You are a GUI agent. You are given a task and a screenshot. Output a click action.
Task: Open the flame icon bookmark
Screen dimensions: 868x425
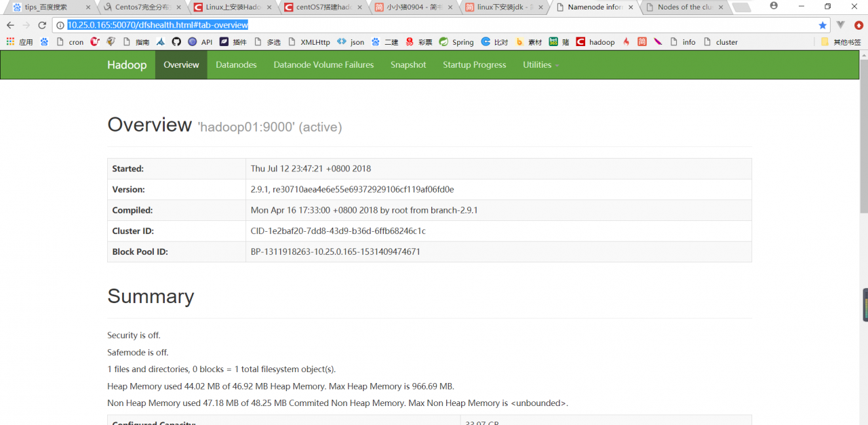(x=626, y=42)
